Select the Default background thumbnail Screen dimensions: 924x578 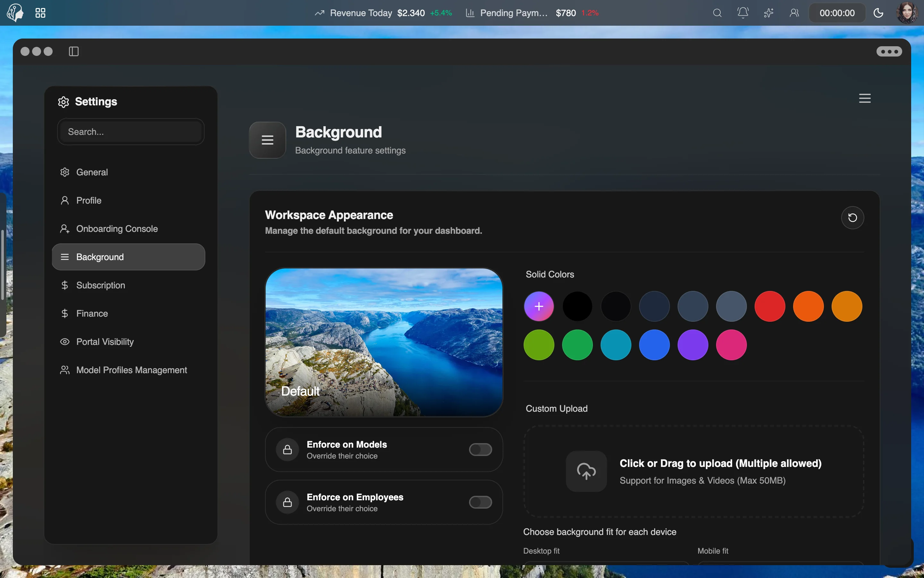(x=384, y=342)
